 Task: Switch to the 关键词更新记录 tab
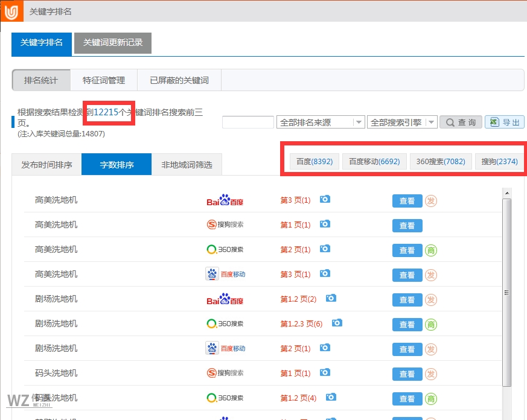(112, 43)
